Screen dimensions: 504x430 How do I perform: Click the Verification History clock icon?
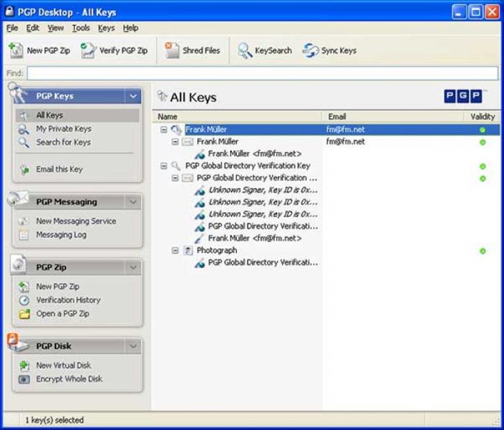point(24,300)
